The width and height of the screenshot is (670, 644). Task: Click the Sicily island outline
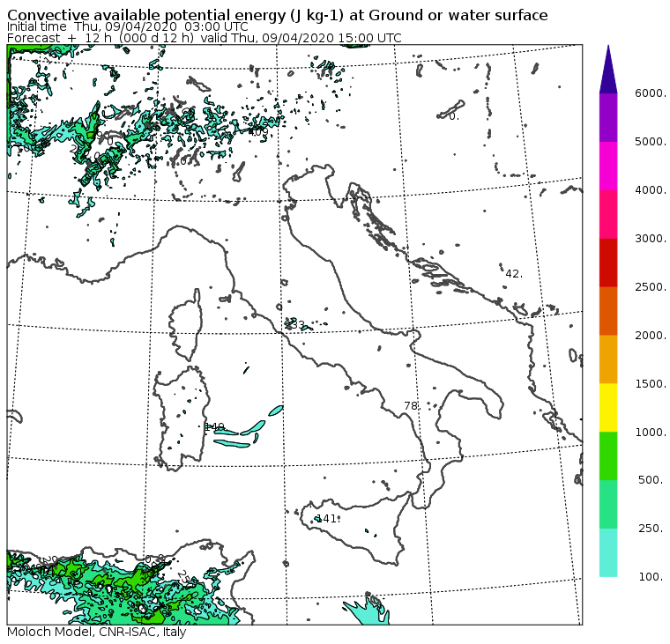pyautogui.click(x=354, y=528)
